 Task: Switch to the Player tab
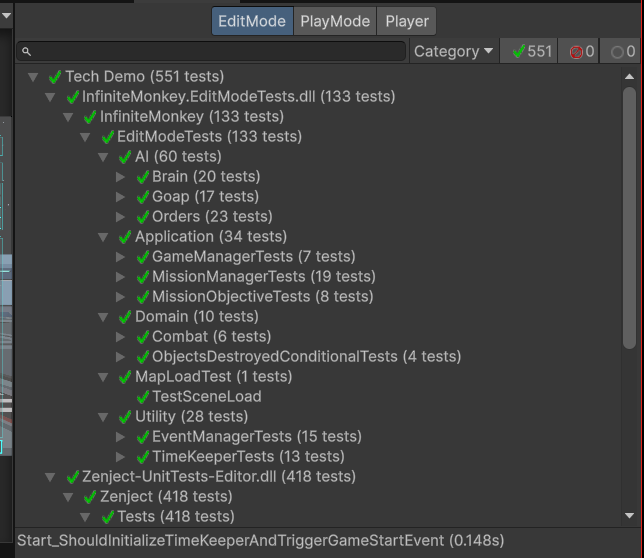pos(406,21)
